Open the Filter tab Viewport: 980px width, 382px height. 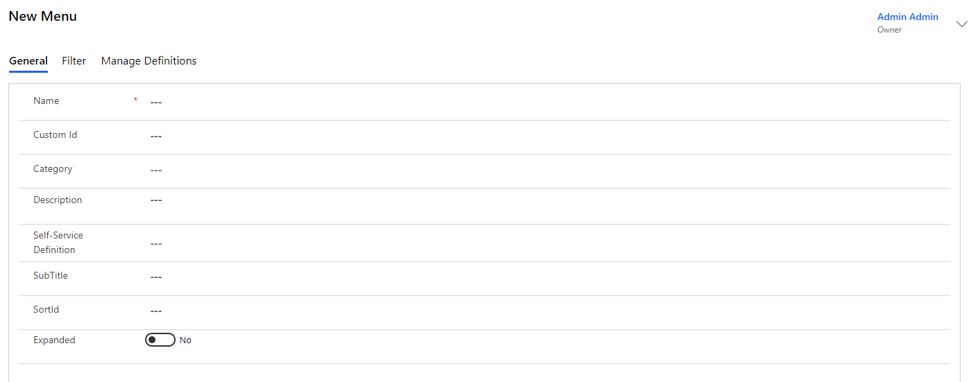[74, 61]
